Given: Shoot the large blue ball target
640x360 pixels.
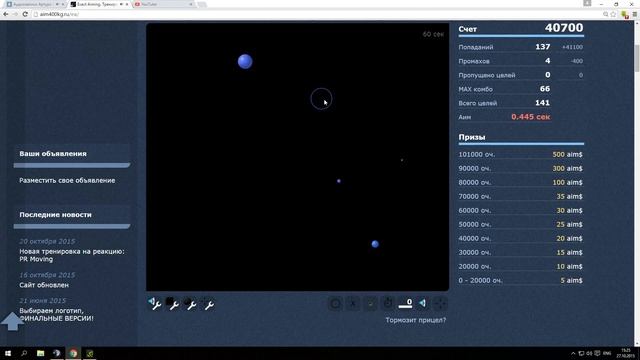Looking at the screenshot, I should pyautogui.click(x=245, y=62).
